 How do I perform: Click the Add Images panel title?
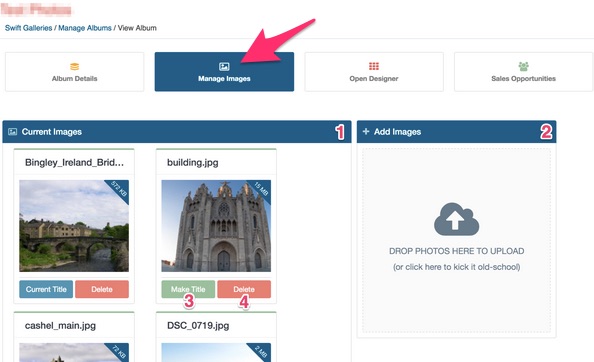397,132
